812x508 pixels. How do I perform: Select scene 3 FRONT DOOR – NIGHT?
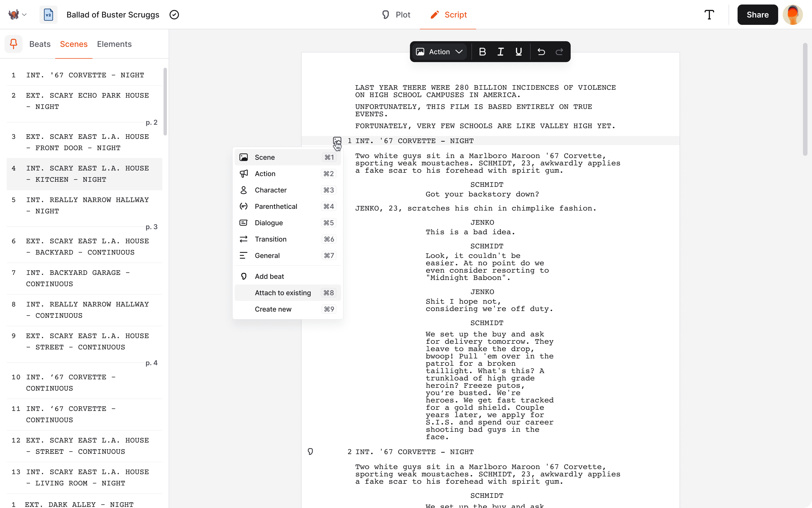pyautogui.click(x=85, y=143)
